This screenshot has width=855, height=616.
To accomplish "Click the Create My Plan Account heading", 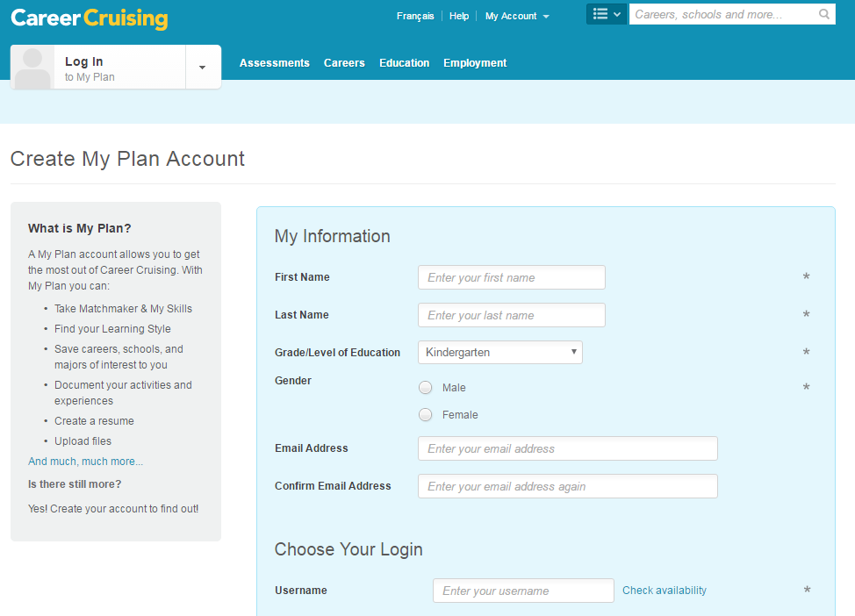I will pyautogui.click(x=127, y=159).
